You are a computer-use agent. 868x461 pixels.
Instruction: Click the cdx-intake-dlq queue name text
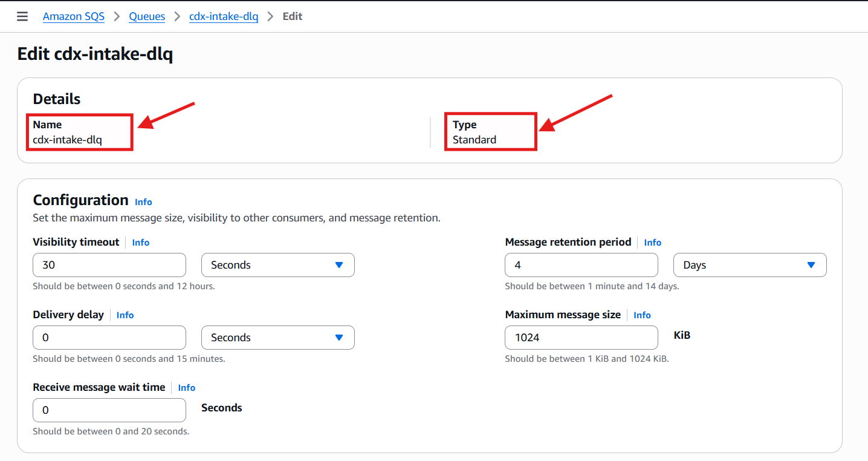[67, 140]
